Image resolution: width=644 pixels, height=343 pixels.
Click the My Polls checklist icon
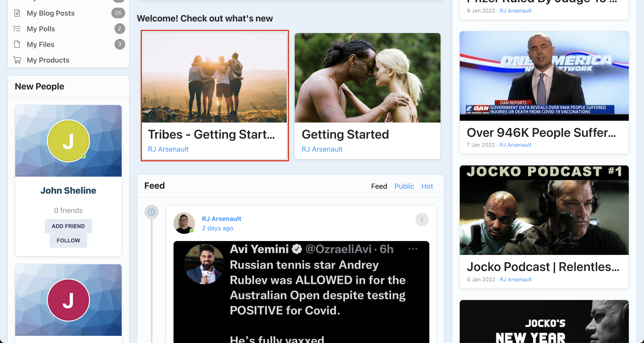[x=17, y=29]
